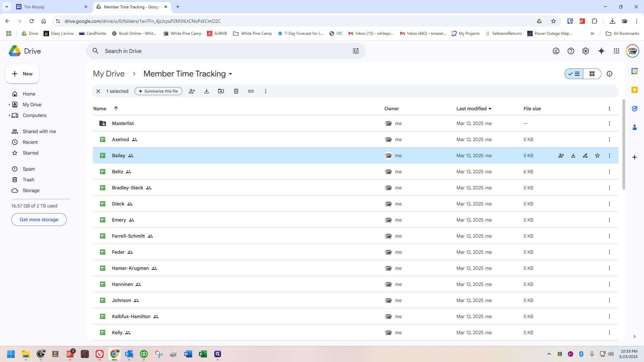This screenshot has width=644, height=362.
Task: Click View details info icon
Action: click(609, 74)
